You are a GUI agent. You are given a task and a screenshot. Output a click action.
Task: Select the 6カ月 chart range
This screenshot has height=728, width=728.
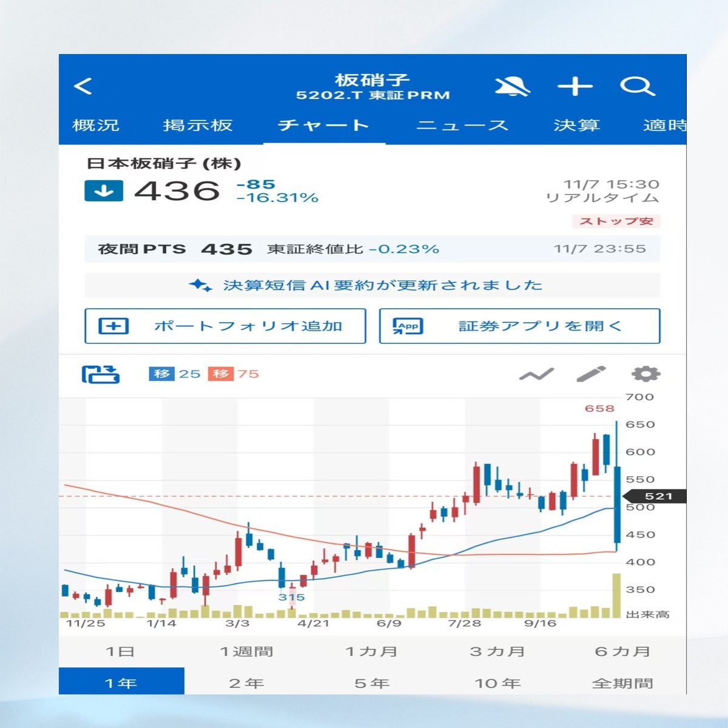pos(622,652)
